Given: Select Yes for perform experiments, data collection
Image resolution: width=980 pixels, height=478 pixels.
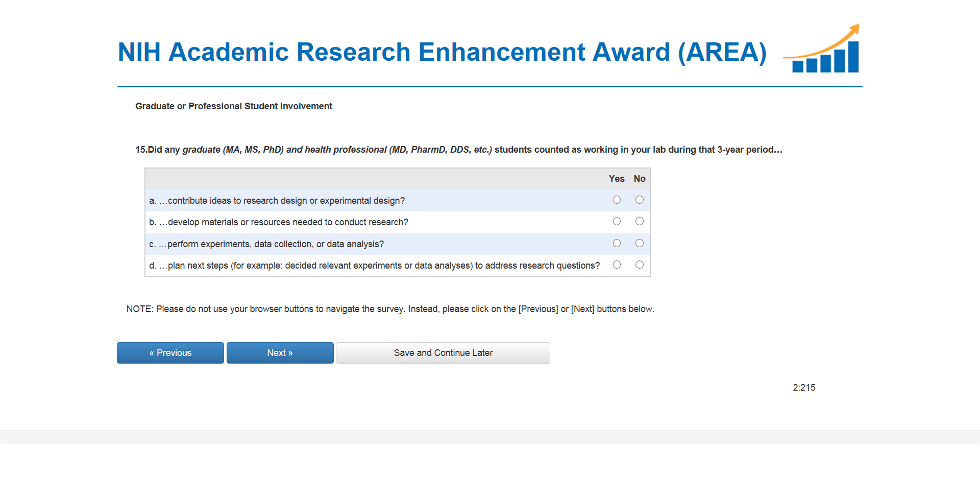Looking at the screenshot, I should pos(617,244).
